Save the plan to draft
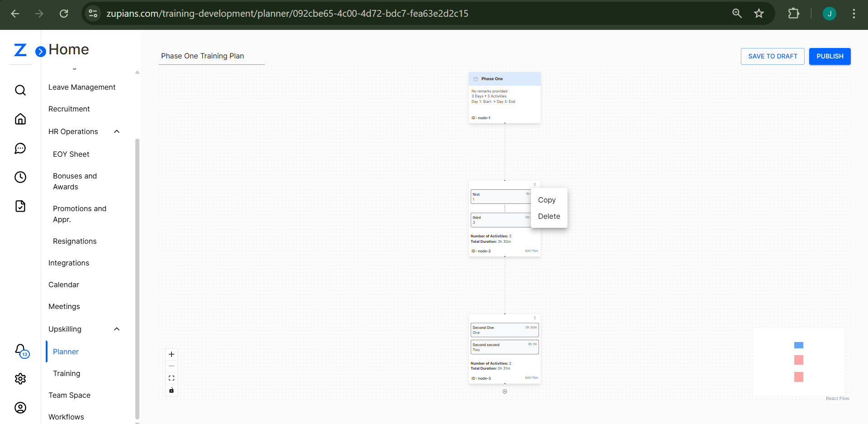 772,56
